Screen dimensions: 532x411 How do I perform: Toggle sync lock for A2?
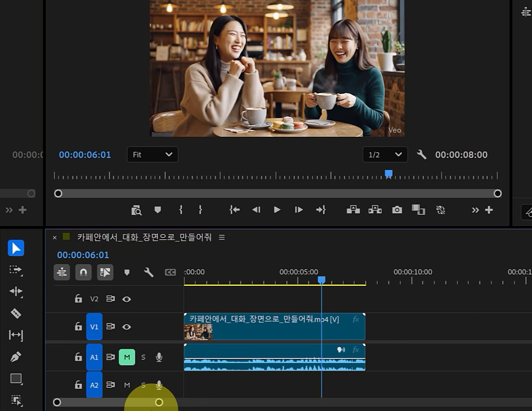coord(111,384)
